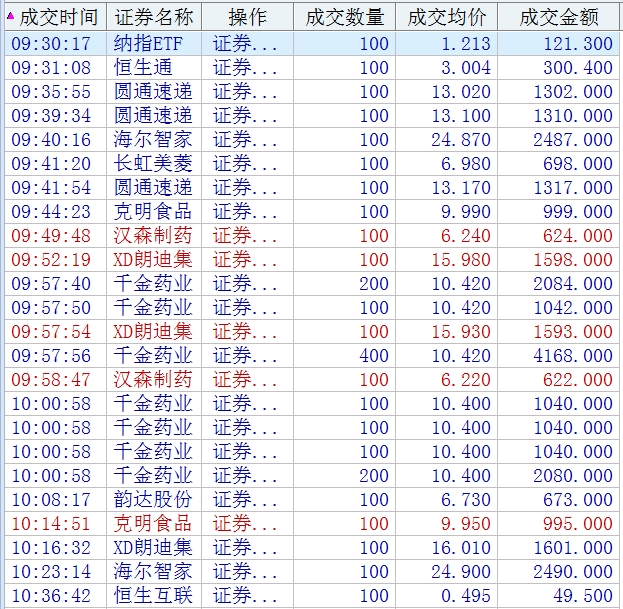The image size is (623, 609).
Task: Select time cell 09:30:17
Action: pyautogui.click(x=51, y=44)
